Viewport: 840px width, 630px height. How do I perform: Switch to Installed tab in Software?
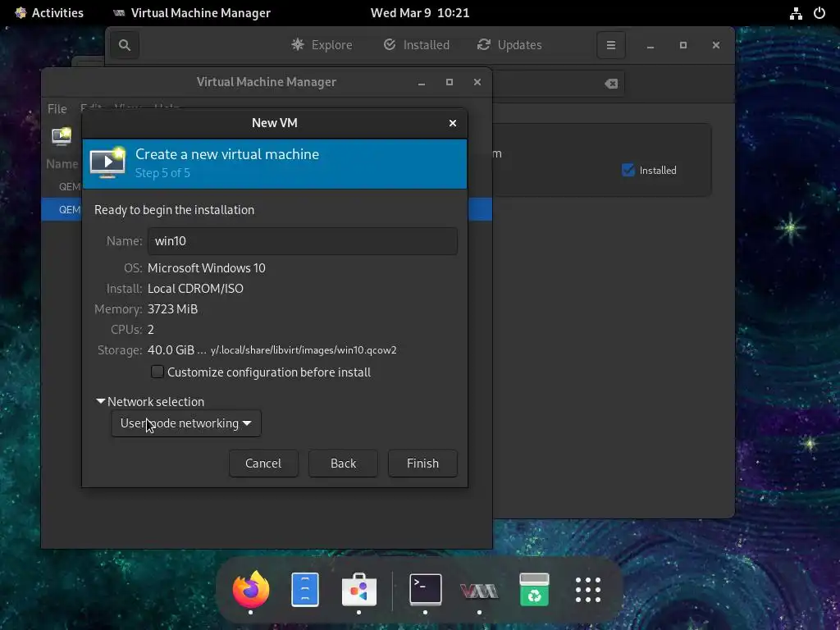coord(417,45)
